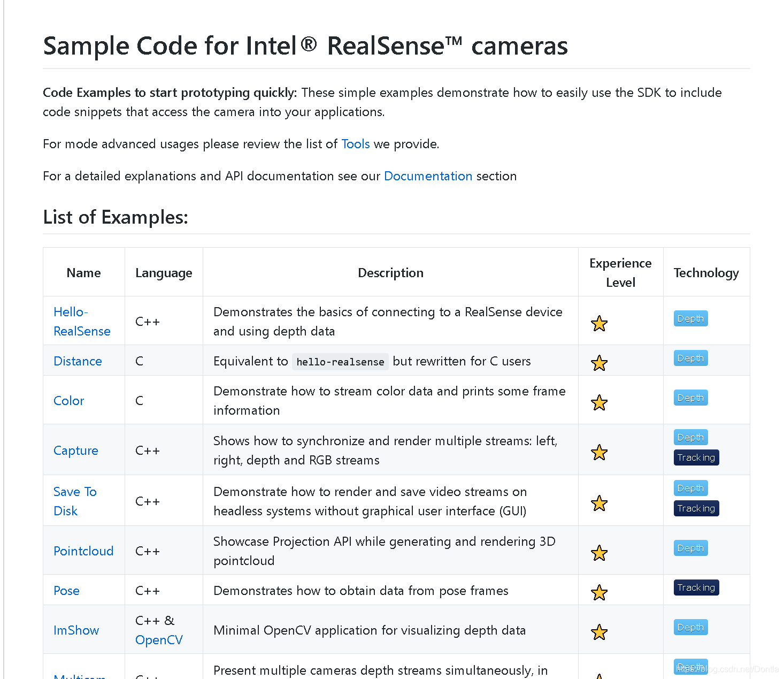Click the Depth badge in Pointcloud row
Screen dimensions: 784x679
[690, 548]
